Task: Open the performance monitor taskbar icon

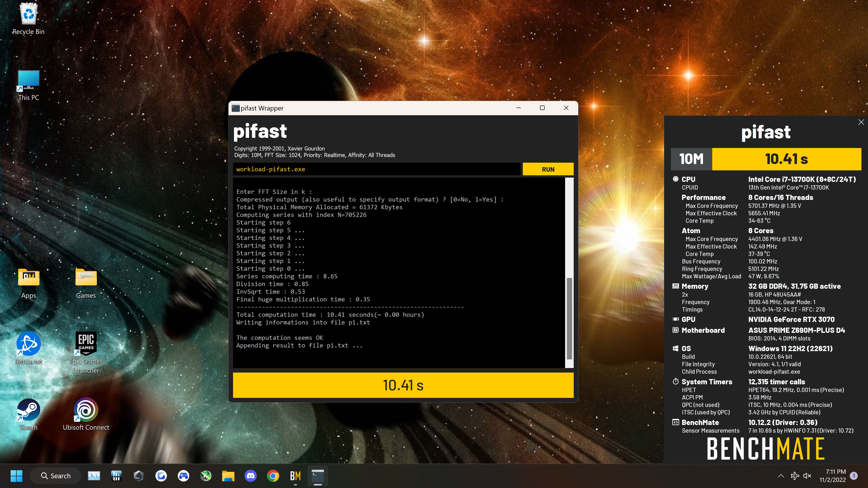Action: (x=94, y=476)
